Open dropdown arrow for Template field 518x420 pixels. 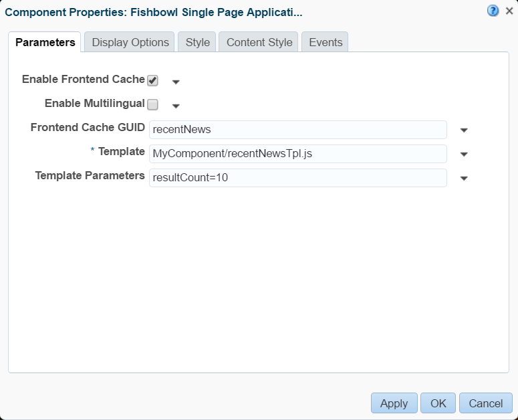[464, 154]
